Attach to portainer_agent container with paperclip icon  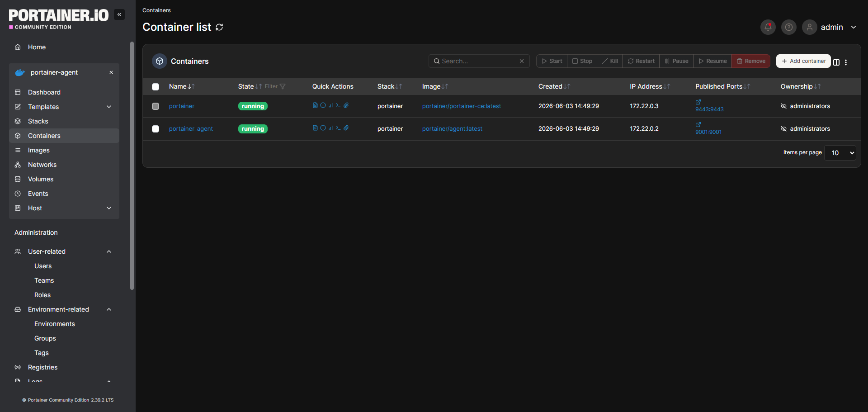(346, 128)
